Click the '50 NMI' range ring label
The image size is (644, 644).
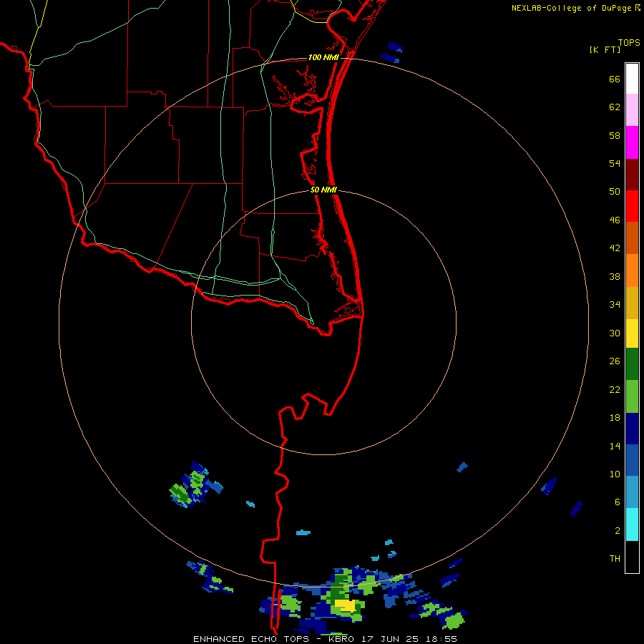pyautogui.click(x=323, y=190)
